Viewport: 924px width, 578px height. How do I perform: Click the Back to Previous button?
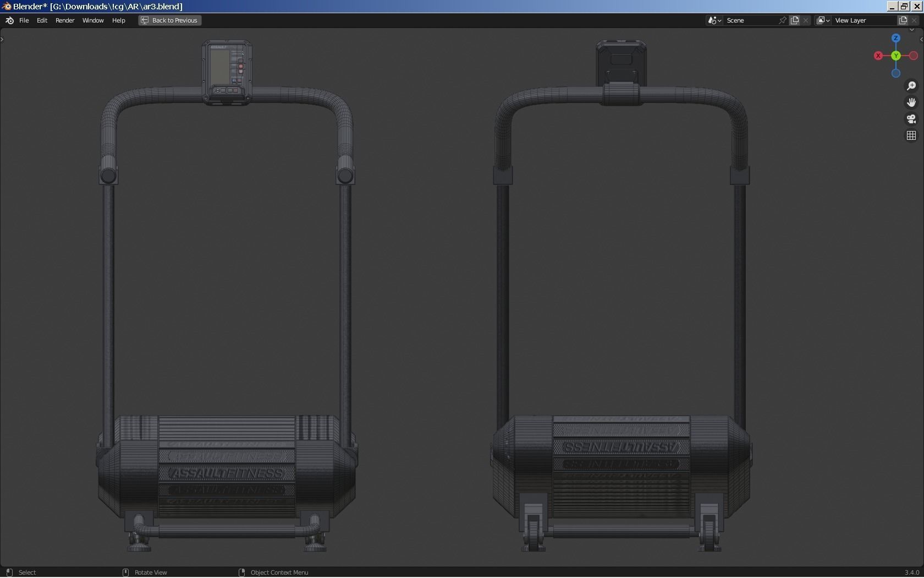[x=169, y=20]
